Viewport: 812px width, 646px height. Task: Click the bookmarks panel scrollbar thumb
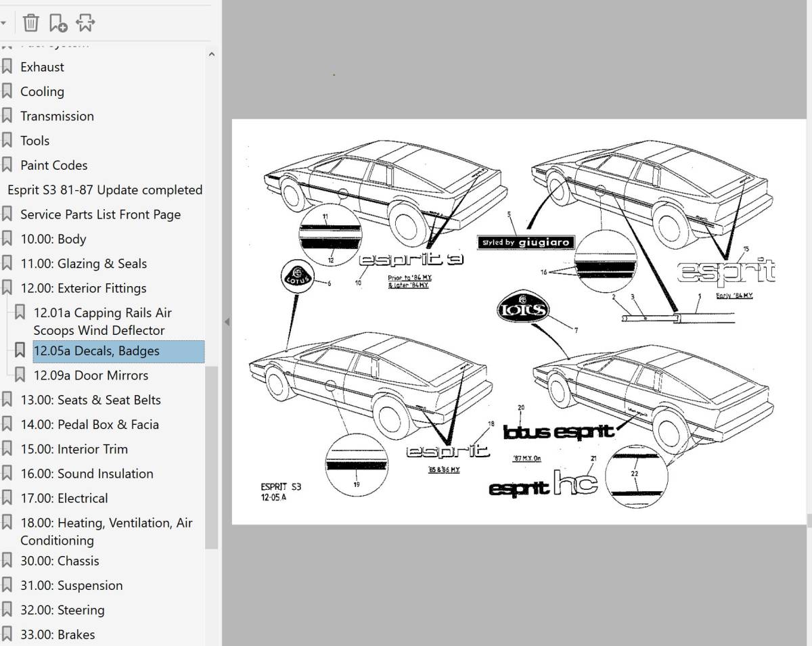[211, 458]
